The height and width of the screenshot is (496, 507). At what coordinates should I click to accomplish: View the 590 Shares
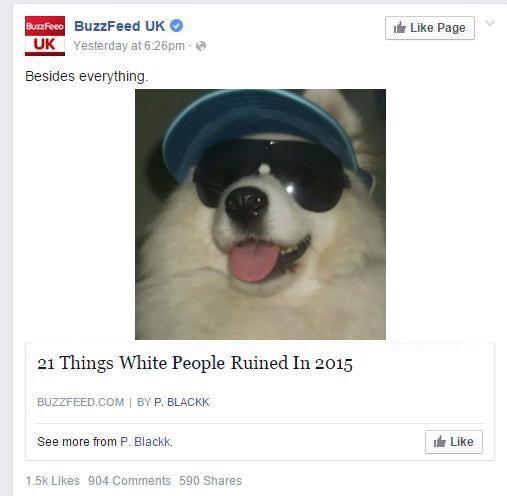click(x=210, y=481)
